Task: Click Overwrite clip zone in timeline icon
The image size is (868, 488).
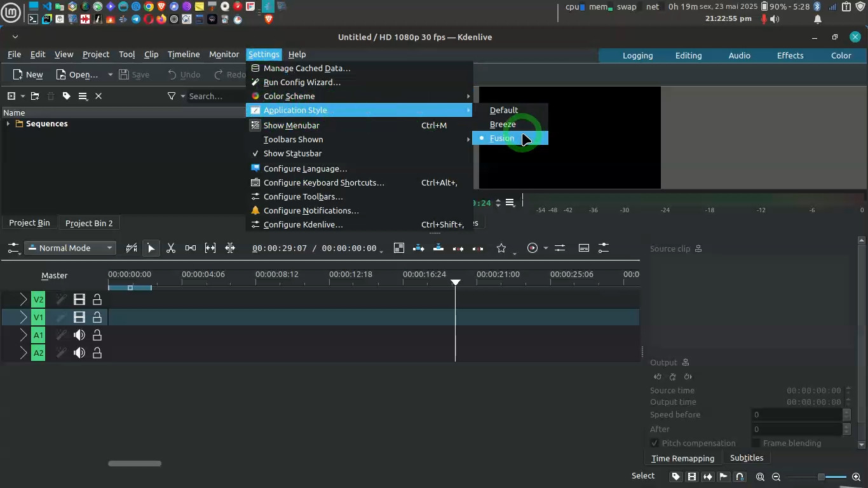Action: point(438,248)
